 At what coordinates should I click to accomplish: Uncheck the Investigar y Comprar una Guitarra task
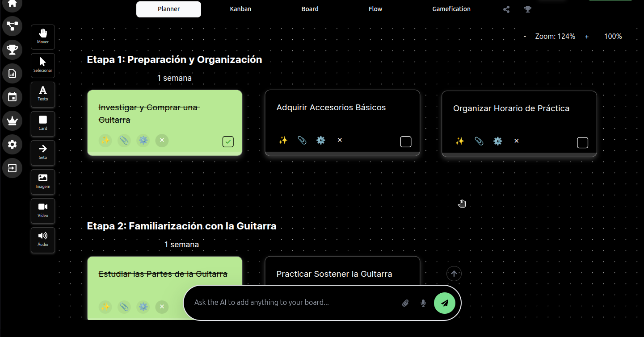click(228, 141)
